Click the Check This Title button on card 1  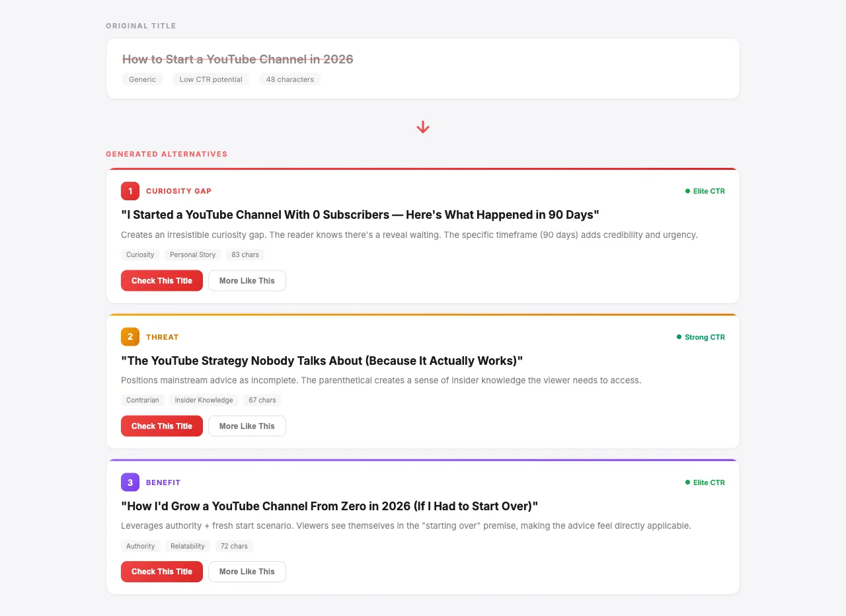(x=161, y=280)
